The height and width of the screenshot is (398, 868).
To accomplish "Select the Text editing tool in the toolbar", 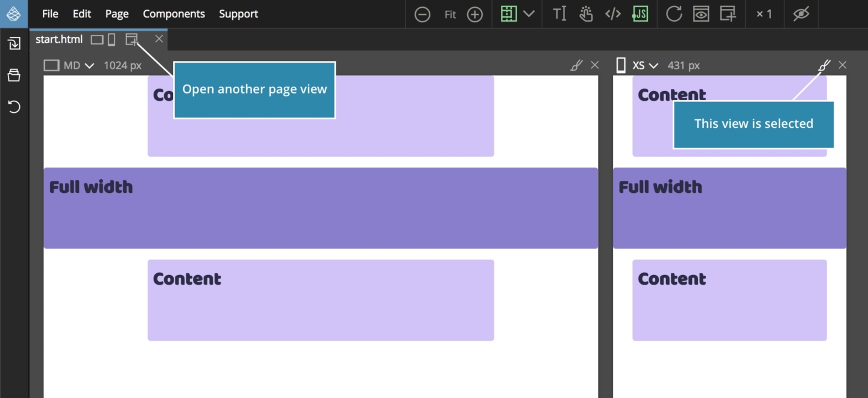I will tap(559, 14).
